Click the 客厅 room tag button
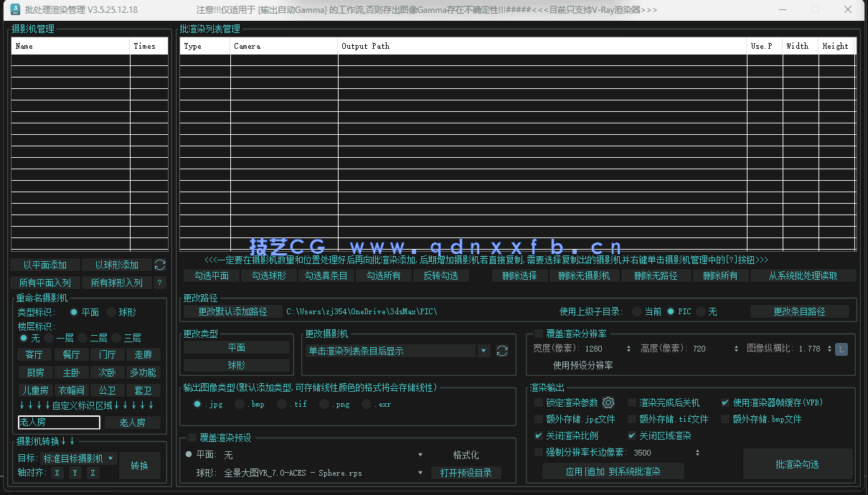This screenshot has width=868, height=495. tap(34, 354)
